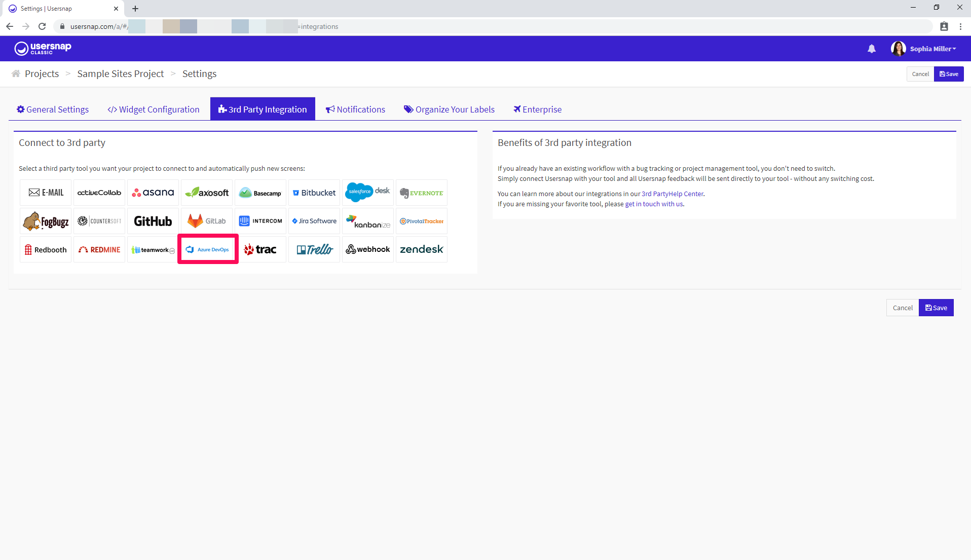Screen dimensions: 971x560
Task: Select the Evernote integration
Action: click(x=422, y=193)
